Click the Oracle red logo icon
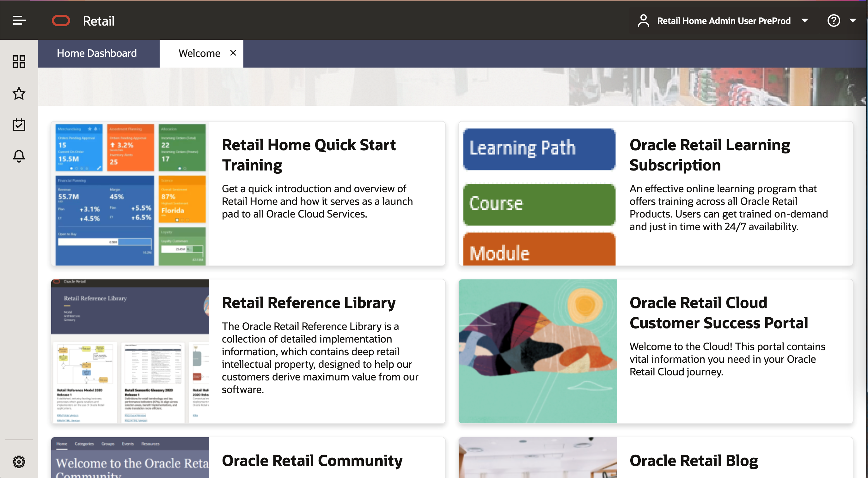This screenshot has width=868, height=478. pos(61,21)
